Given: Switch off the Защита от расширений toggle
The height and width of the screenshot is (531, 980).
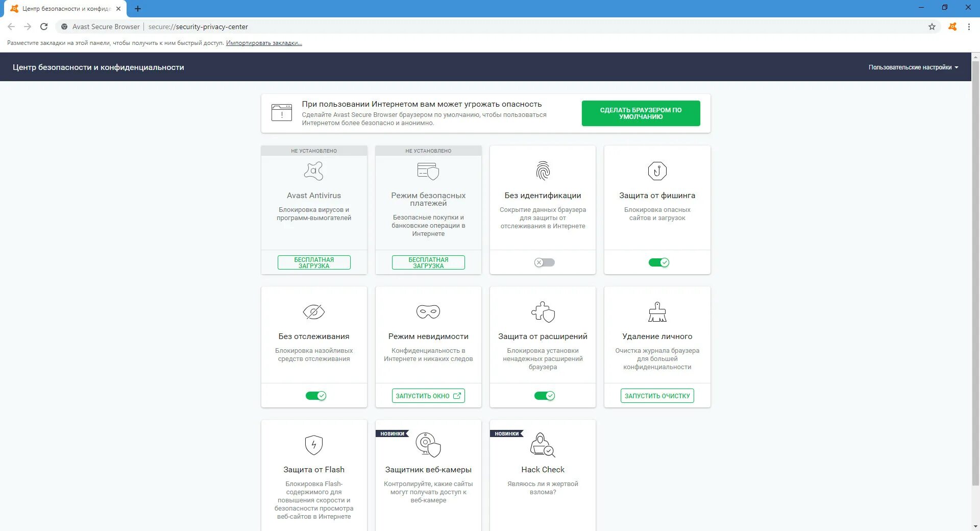Looking at the screenshot, I should click(544, 396).
